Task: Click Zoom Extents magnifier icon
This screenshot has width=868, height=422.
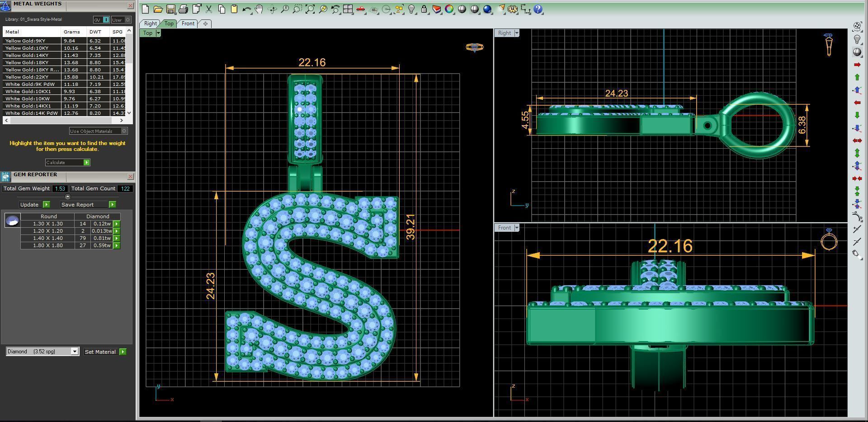Action: click(310, 9)
